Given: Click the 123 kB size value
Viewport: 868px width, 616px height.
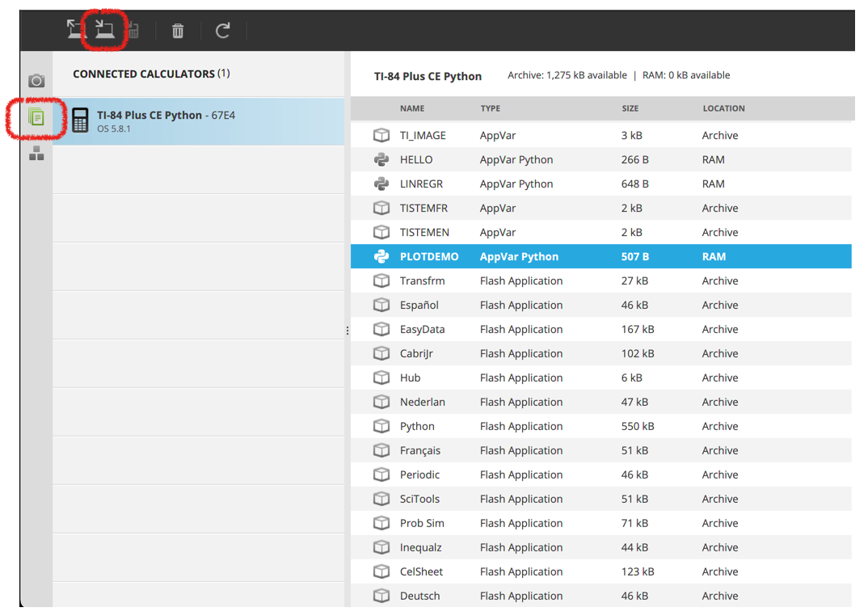Looking at the screenshot, I should coord(638,572).
